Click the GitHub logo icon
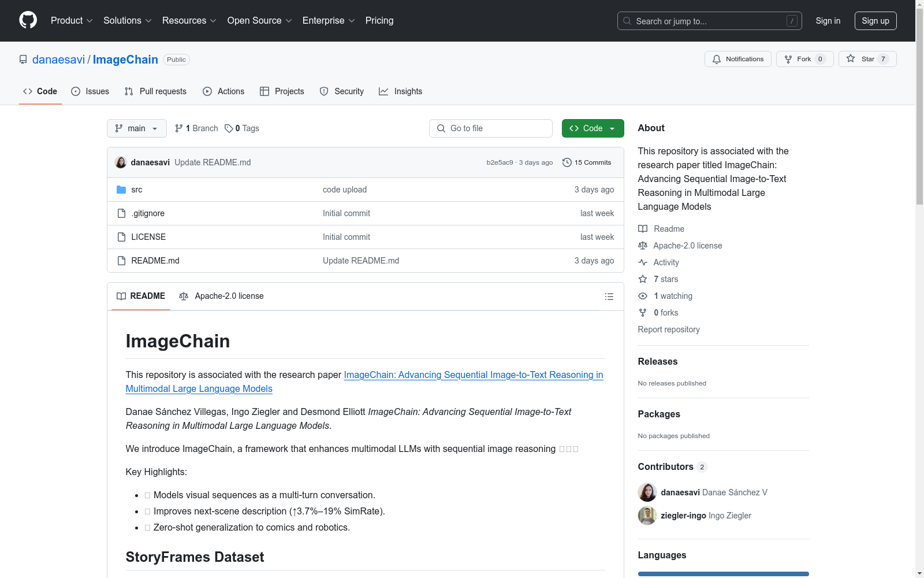Screen dimensions: 924x578 [28, 20]
